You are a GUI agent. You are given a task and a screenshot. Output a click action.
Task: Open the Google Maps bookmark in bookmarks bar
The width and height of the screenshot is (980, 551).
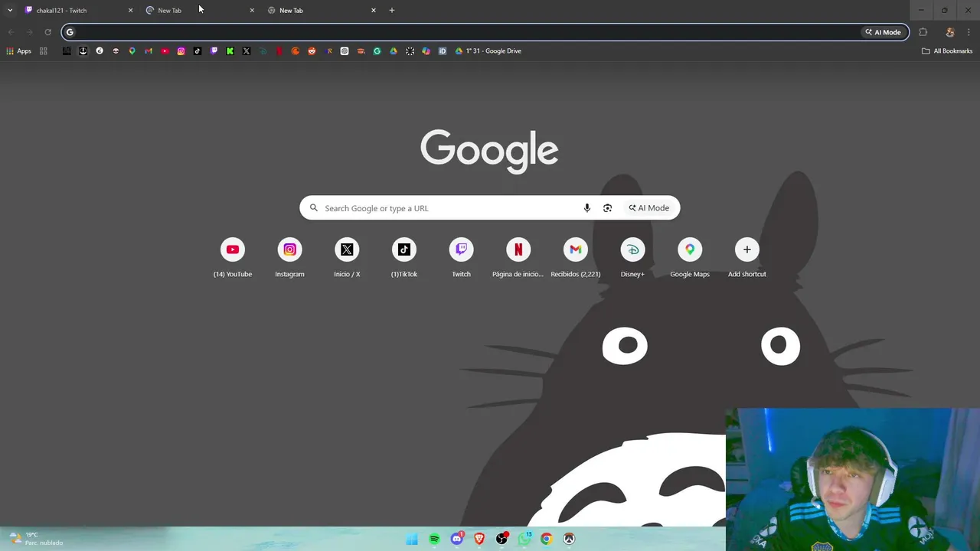click(132, 51)
